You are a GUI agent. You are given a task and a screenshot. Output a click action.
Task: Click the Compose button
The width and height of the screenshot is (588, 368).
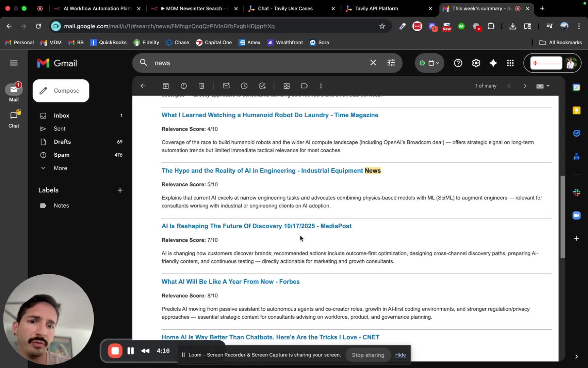(61, 91)
